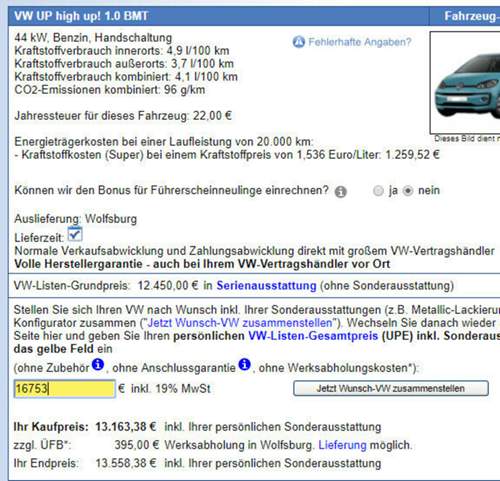Image resolution: width=500 pixels, height=481 pixels.
Task: Select the 'nein' radio button
Action: [x=408, y=191]
